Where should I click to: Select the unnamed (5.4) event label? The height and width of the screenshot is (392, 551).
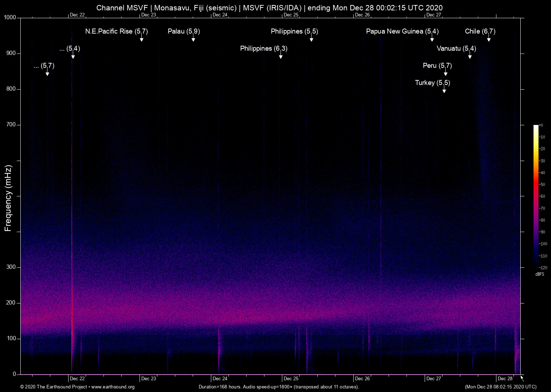[x=70, y=49]
